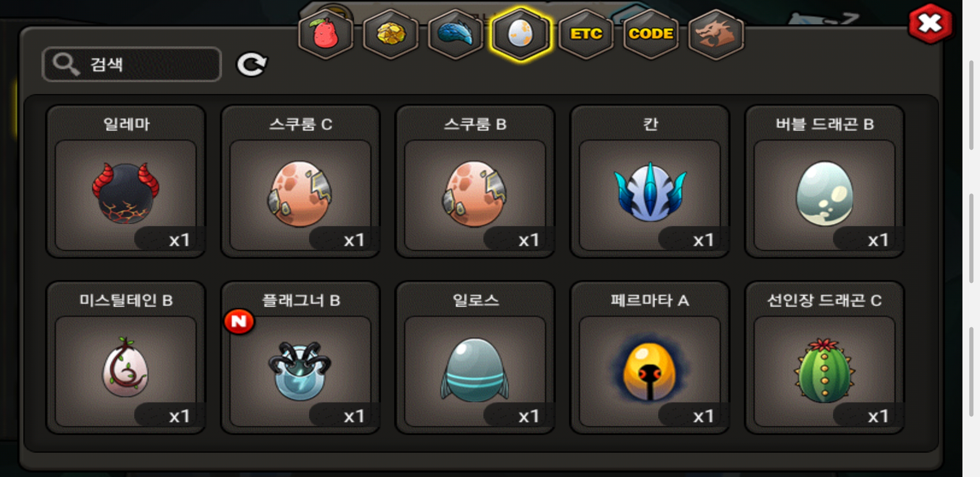The width and height of the screenshot is (980, 477).
Task: Click the refresh arrow icon
Action: coord(252,64)
